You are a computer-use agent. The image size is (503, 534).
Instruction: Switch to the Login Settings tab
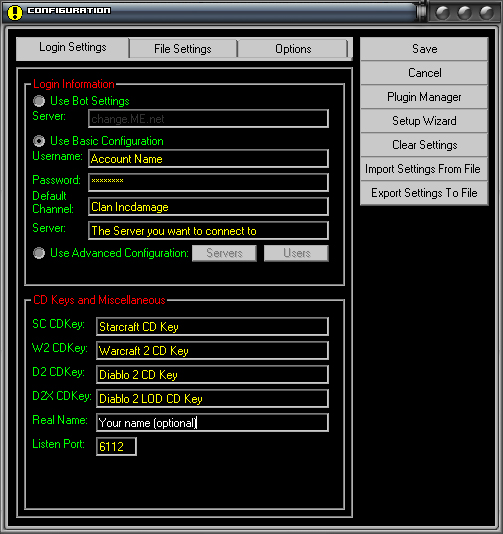(x=73, y=48)
